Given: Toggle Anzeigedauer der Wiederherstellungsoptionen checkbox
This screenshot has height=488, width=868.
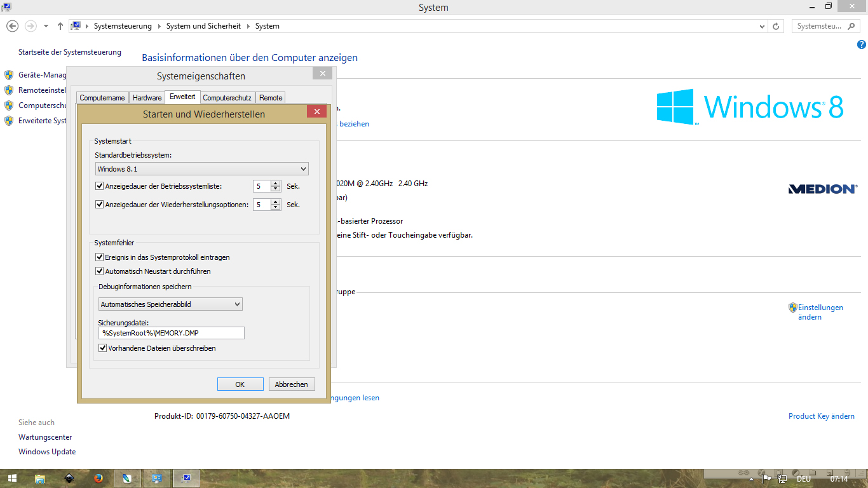Looking at the screenshot, I should point(99,205).
